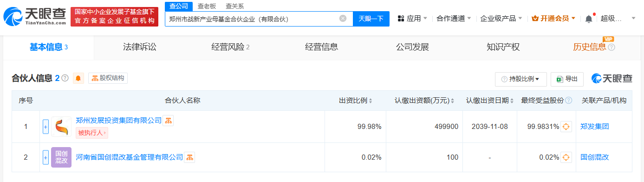
Task: Click the beneficial share target icon for 99.9831%
Action: (566, 127)
